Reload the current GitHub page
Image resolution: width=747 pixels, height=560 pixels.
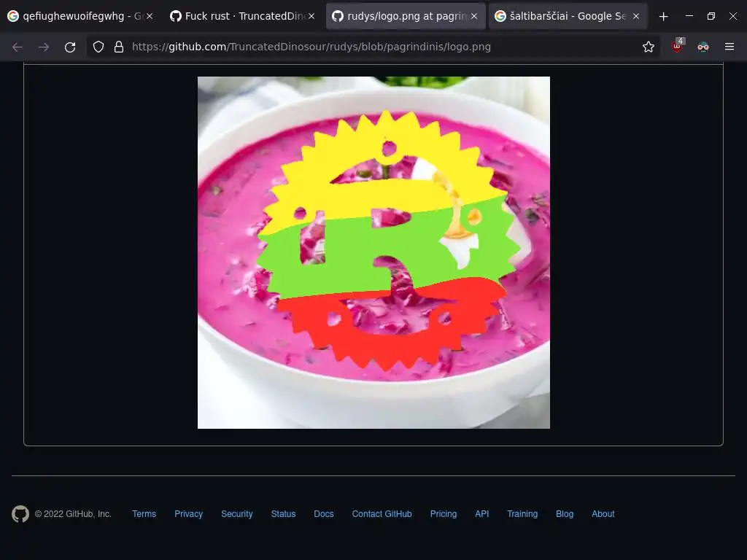tap(70, 47)
